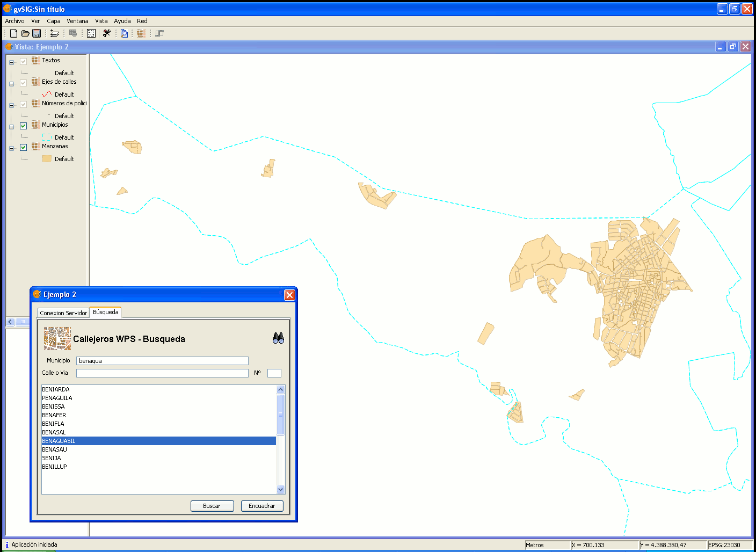Click the Municipios layer icon
The image size is (756, 552).
pos(35,125)
